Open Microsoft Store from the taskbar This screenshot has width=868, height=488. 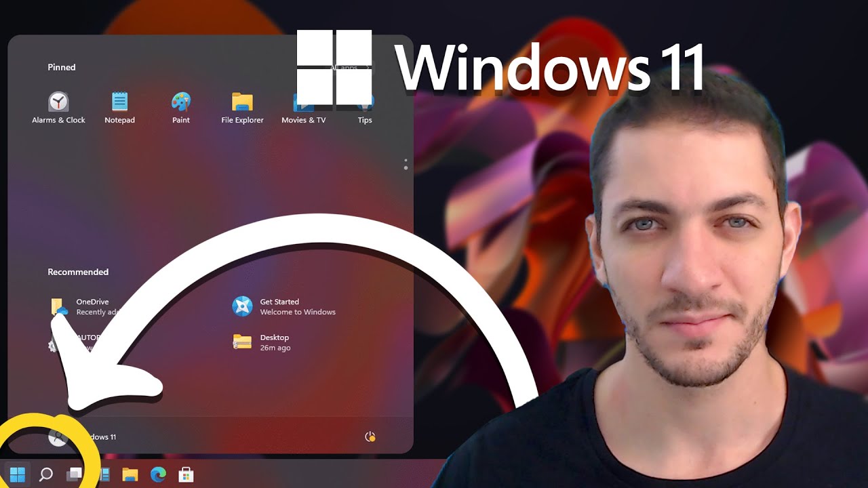(x=186, y=474)
